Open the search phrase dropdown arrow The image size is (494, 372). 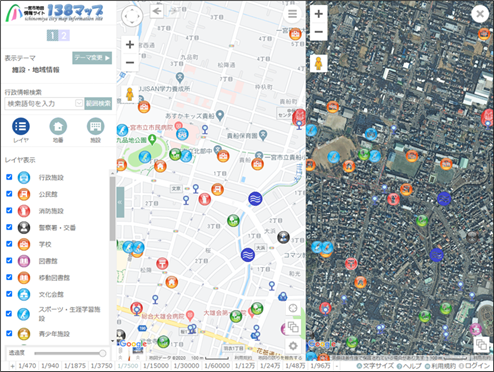click(x=79, y=103)
